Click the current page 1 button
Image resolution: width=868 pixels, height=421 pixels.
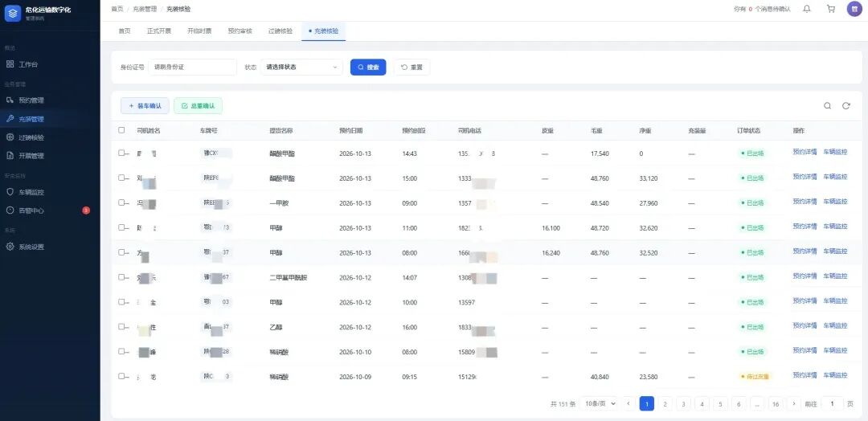[646, 404]
